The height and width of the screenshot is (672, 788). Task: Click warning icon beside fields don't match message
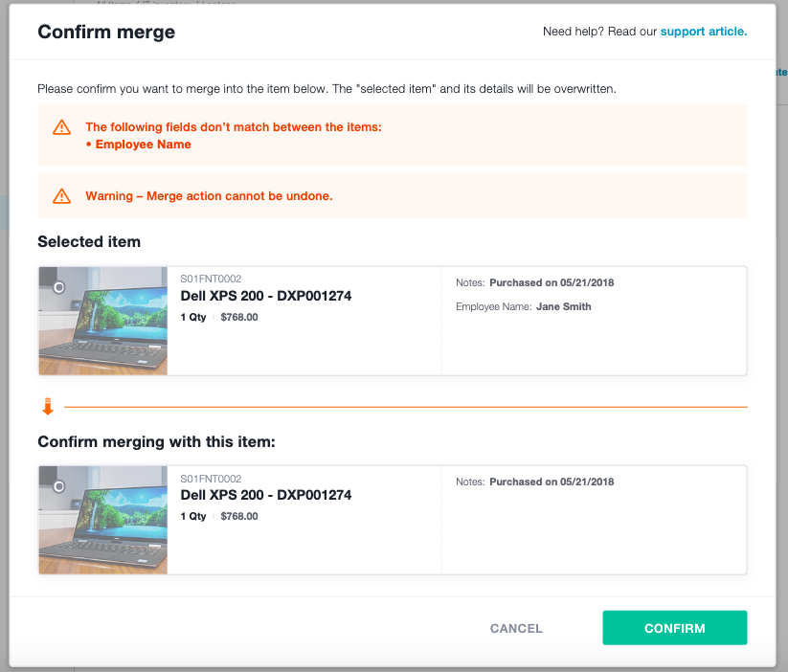click(62, 127)
